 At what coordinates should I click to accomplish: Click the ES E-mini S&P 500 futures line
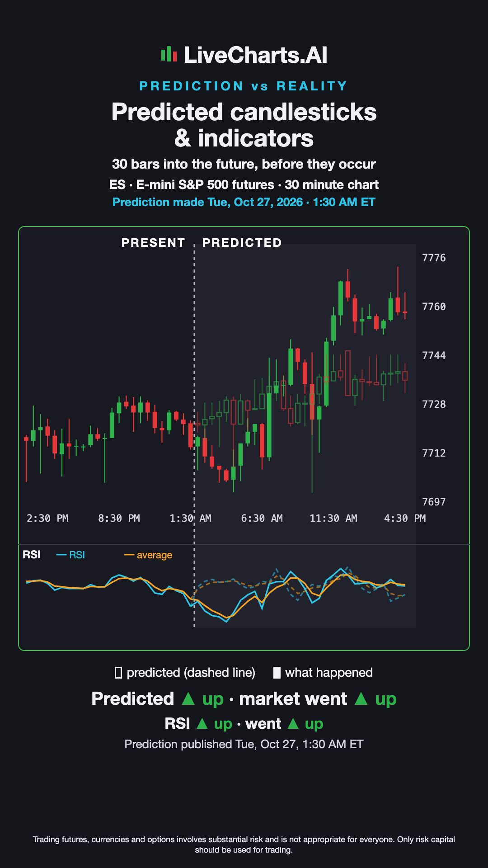click(244, 184)
